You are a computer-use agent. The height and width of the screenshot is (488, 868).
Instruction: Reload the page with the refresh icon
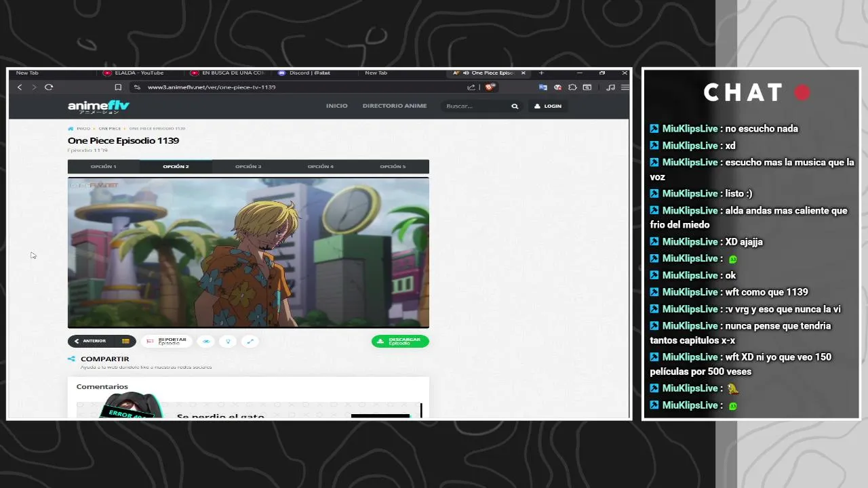(49, 87)
